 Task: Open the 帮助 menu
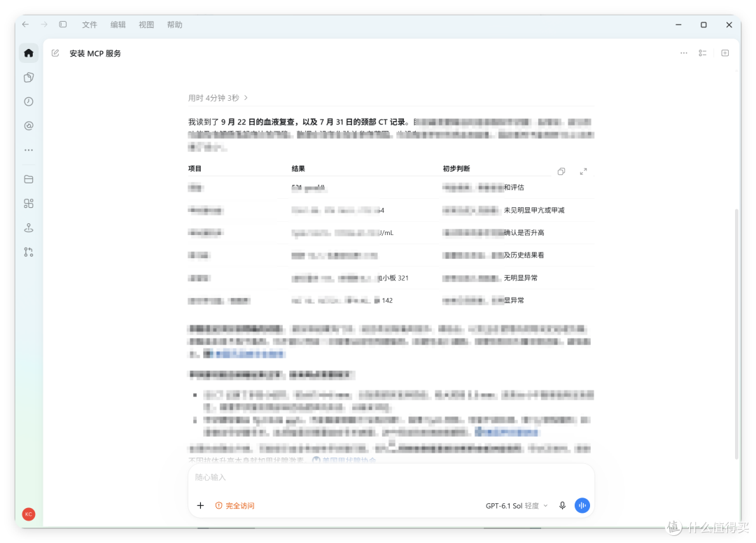[x=174, y=24]
